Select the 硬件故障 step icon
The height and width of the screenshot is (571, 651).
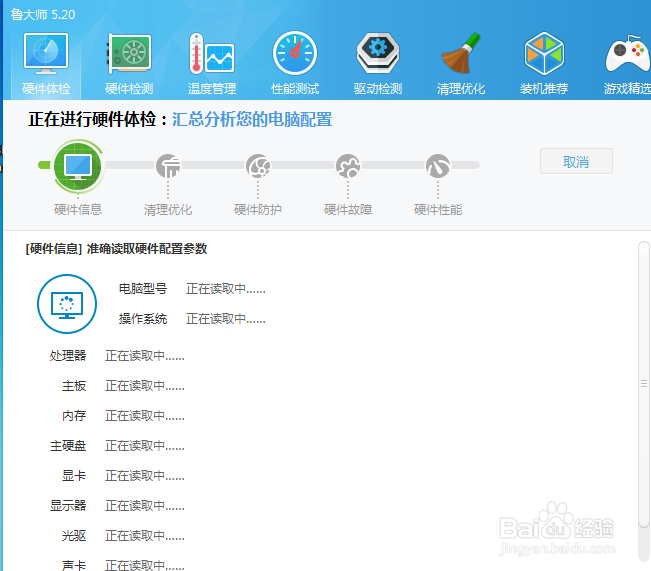[348, 166]
